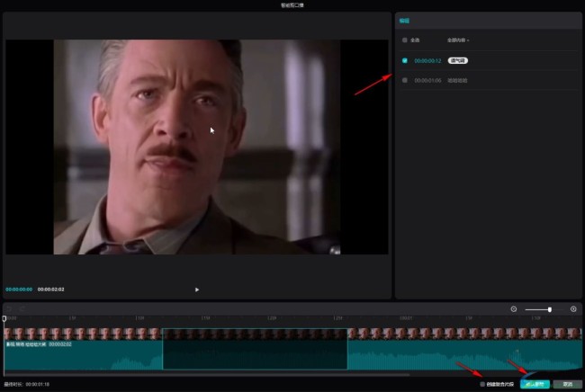This screenshot has width=585, height=392.
Task: Click the undo arrow above the timeline
Action: coord(9,309)
